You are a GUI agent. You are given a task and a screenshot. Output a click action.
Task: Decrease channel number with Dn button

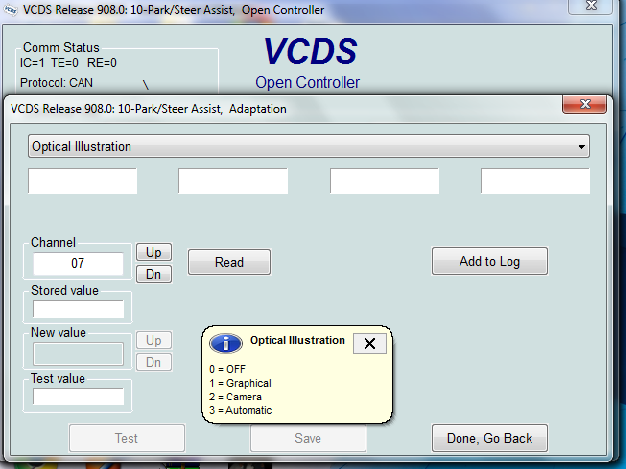pos(153,274)
